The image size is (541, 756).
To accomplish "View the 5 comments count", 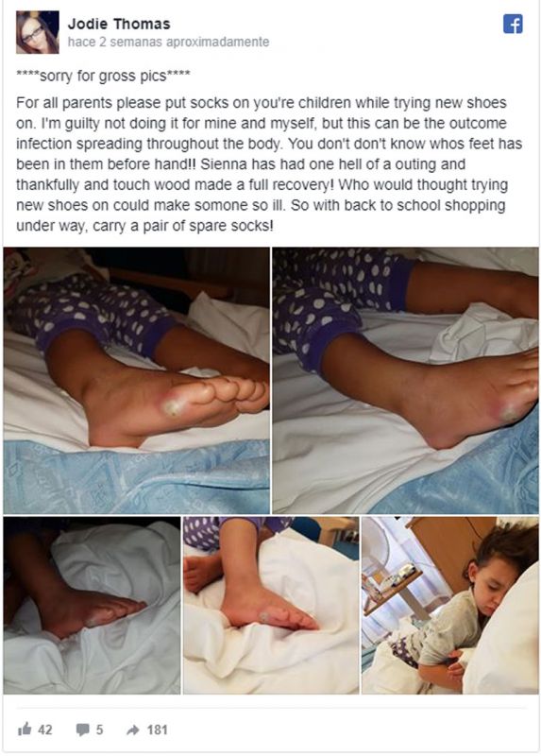I will [99, 730].
